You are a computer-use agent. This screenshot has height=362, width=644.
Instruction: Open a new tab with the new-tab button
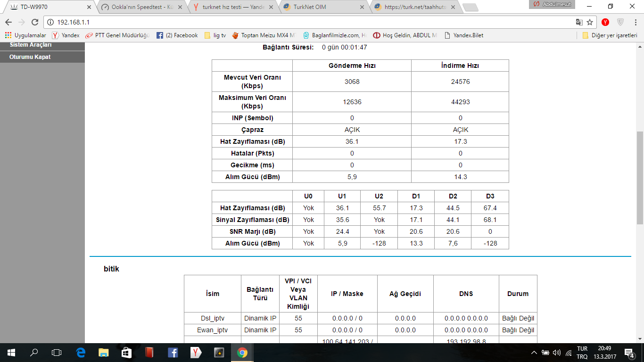[x=470, y=7]
